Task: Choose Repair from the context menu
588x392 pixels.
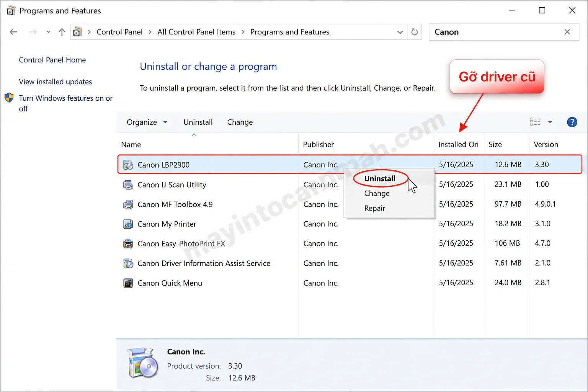Action: click(374, 208)
